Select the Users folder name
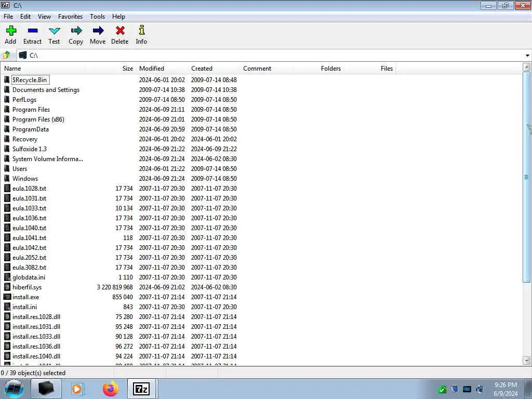 click(20, 169)
